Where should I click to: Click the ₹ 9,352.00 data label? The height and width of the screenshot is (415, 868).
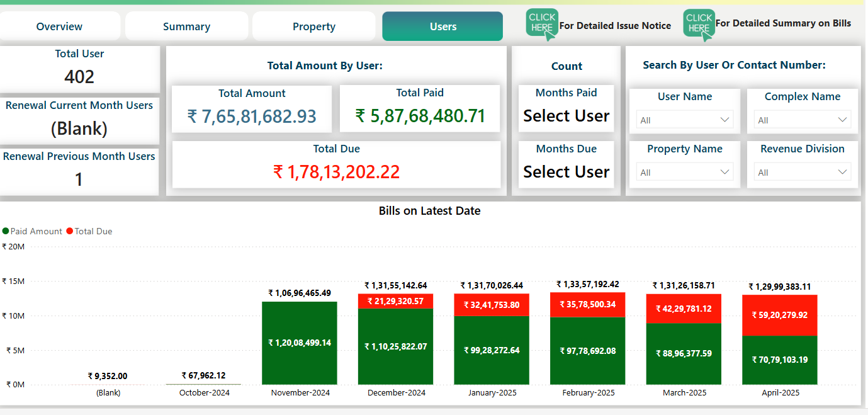point(108,376)
